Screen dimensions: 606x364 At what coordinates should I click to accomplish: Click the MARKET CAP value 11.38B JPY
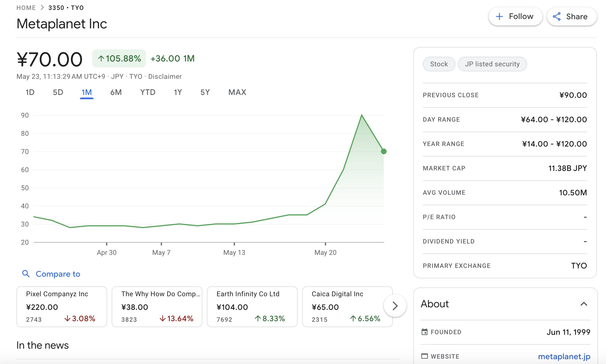tap(568, 168)
